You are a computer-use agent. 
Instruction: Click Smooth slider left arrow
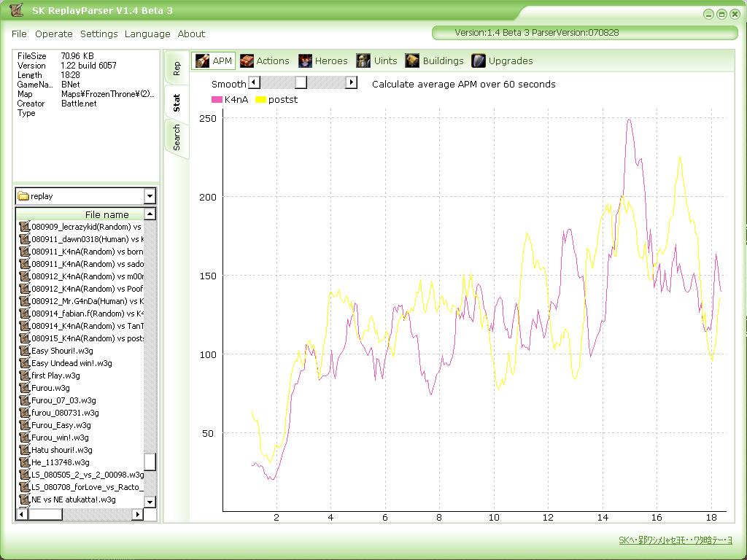coord(254,83)
